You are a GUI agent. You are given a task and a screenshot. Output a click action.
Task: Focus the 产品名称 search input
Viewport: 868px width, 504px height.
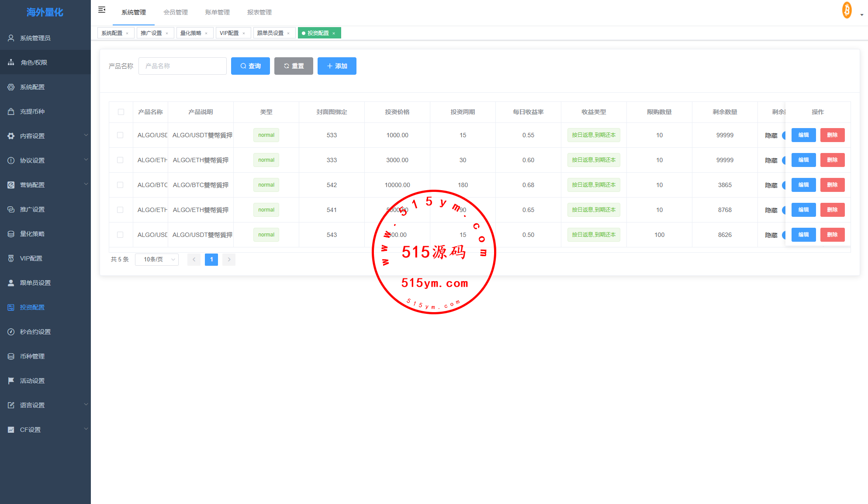[183, 66]
